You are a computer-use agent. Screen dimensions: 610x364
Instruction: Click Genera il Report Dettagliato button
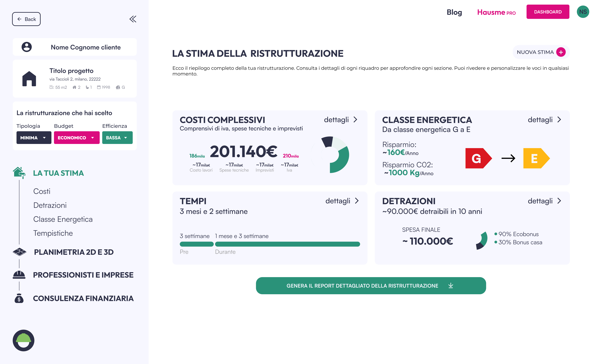[371, 286]
